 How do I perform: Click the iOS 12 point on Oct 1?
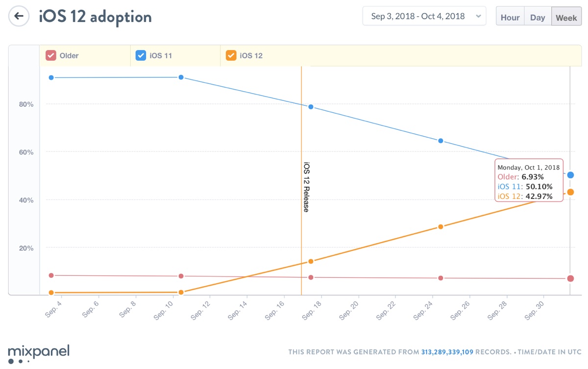pos(570,192)
